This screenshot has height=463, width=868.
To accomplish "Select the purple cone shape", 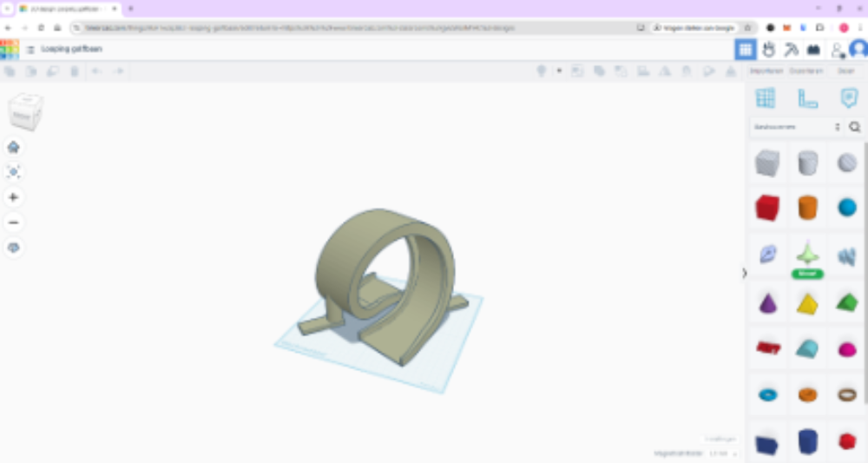I will pyautogui.click(x=767, y=303).
